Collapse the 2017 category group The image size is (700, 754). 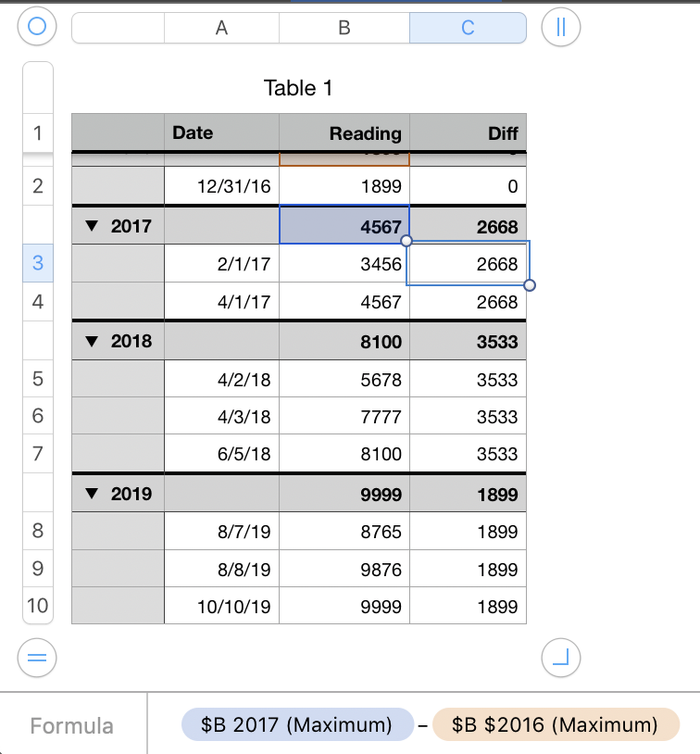point(91,226)
